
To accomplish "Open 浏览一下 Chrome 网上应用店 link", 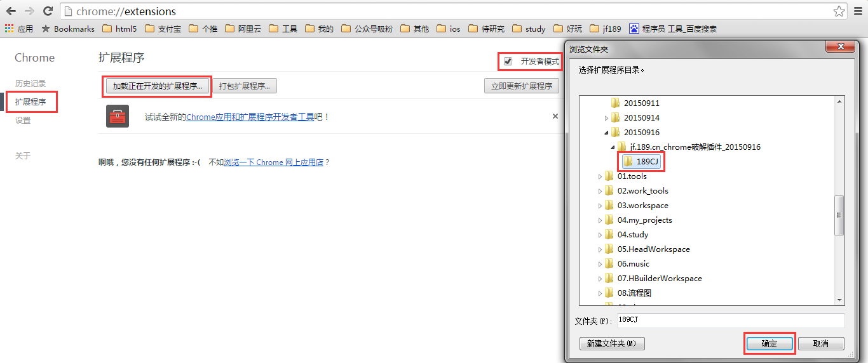I will point(274,162).
